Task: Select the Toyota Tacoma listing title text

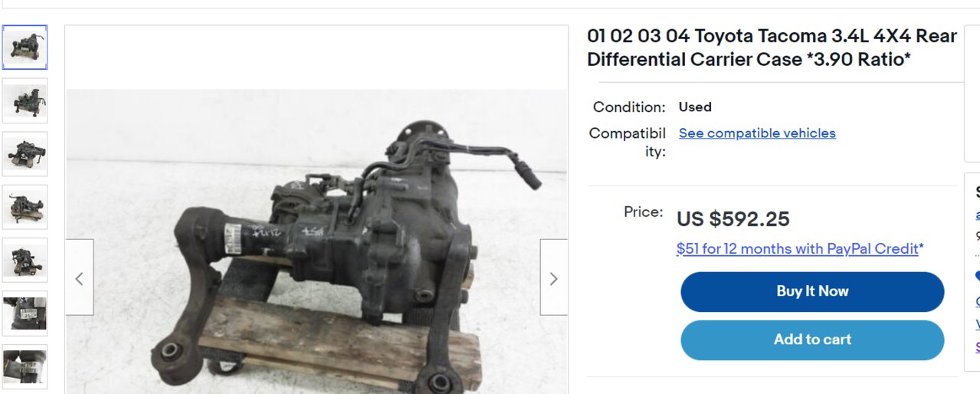Action: point(772,48)
